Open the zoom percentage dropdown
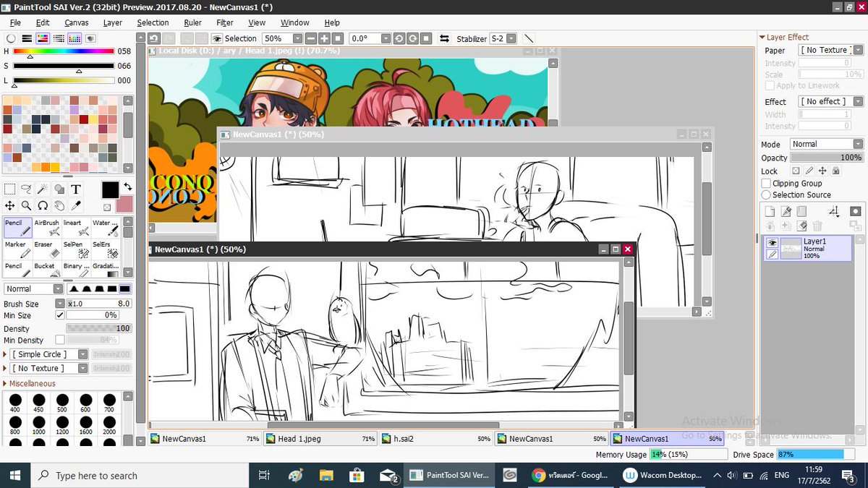The image size is (868, 488). coord(297,38)
